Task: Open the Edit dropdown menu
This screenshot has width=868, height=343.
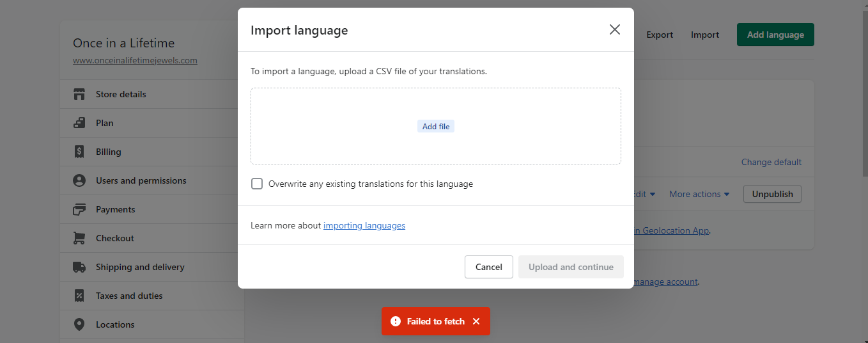Action: pyautogui.click(x=644, y=194)
